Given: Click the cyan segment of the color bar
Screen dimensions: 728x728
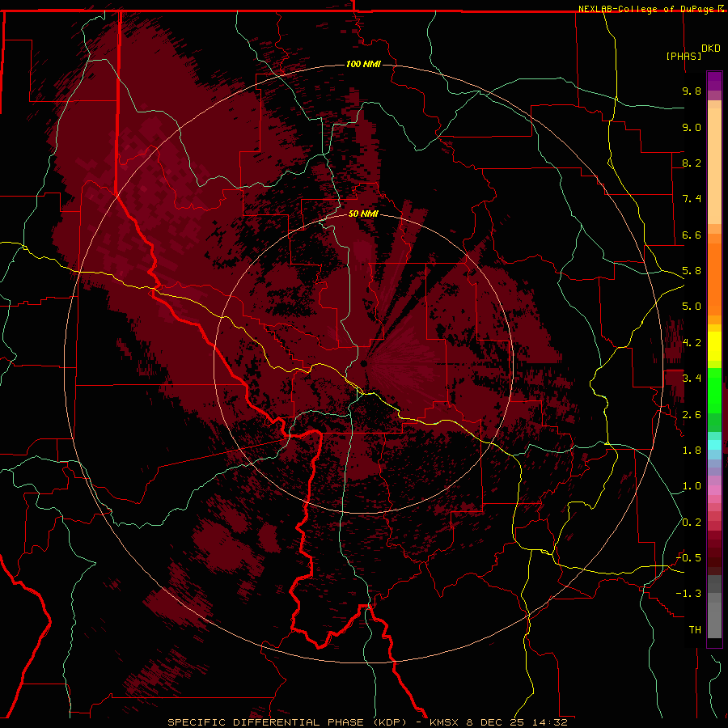Looking at the screenshot, I should (714, 445).
